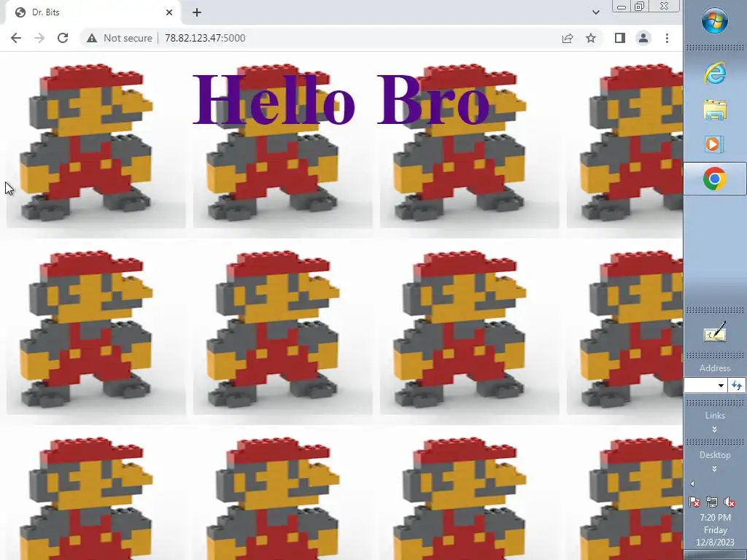747x560 pixels.
Task: Open the network tray icon
Action: coord(712,502)
